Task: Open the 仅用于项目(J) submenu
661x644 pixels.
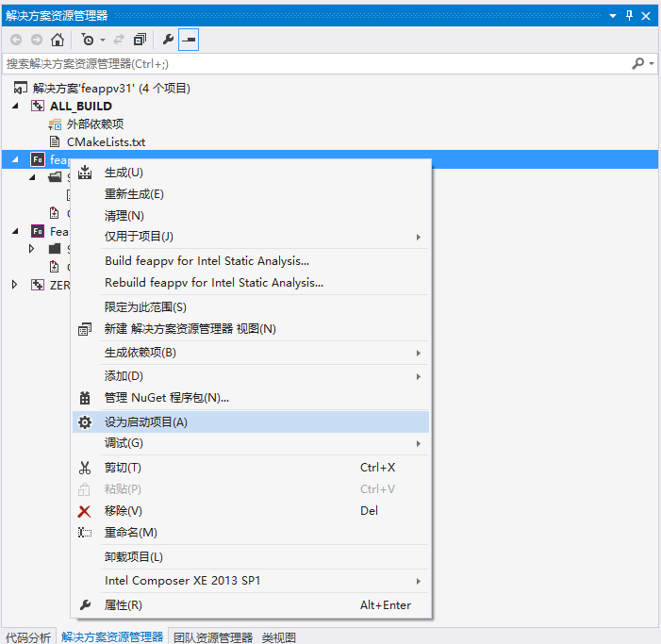Action: tap(251, 237)
